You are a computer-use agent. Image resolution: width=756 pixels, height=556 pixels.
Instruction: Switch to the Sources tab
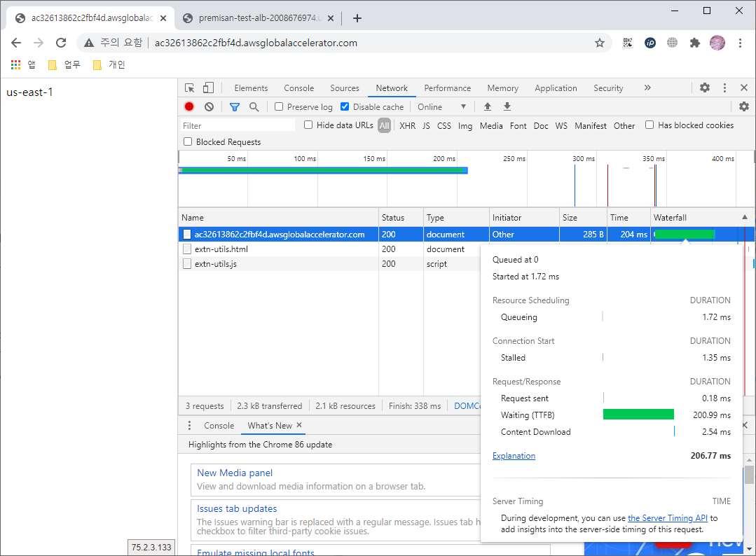(x=344, y=88)
